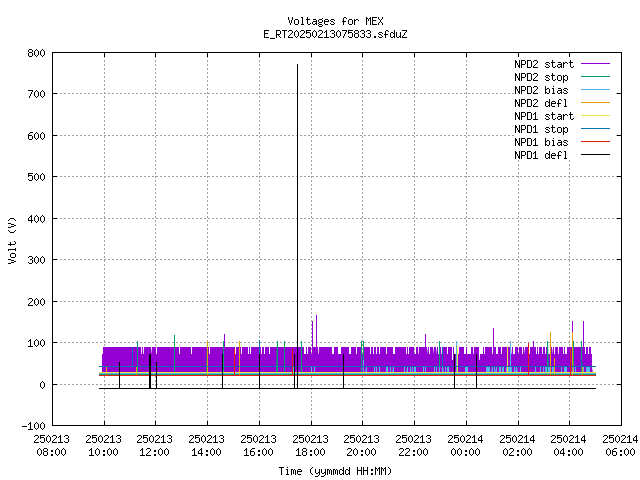Click the '250214 02:00' x-axis tick label
This screenshot has width=640, height=480.
pos(518,446)
